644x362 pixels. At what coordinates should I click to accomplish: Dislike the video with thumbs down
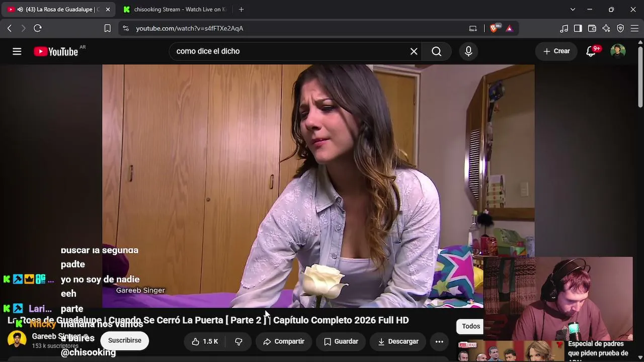pyautogui.click(x=239, y=342)
